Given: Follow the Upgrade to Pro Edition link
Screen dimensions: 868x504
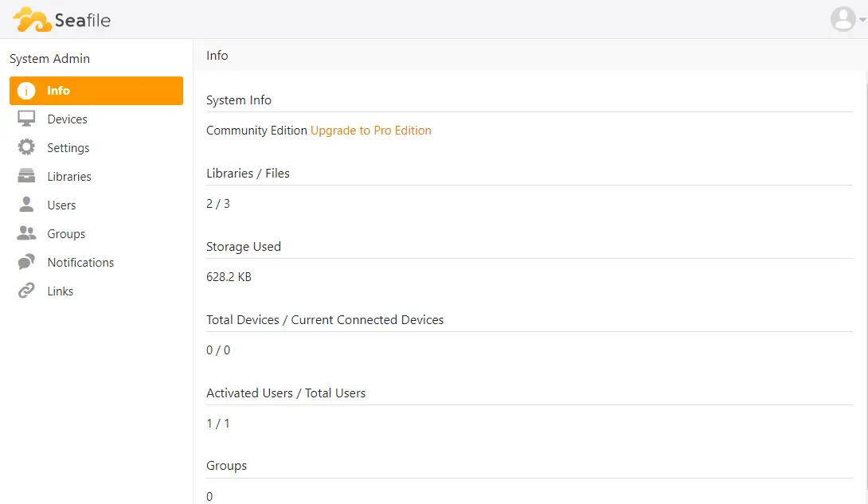Looking at the screenshot, I should point(370,131).
